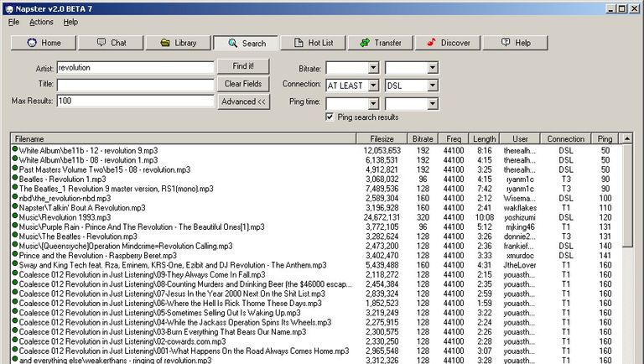This screenshot has width=644, height=364.
Task: Sort by Freq column header
Action: pyautogui.click(x=454, y=139)
